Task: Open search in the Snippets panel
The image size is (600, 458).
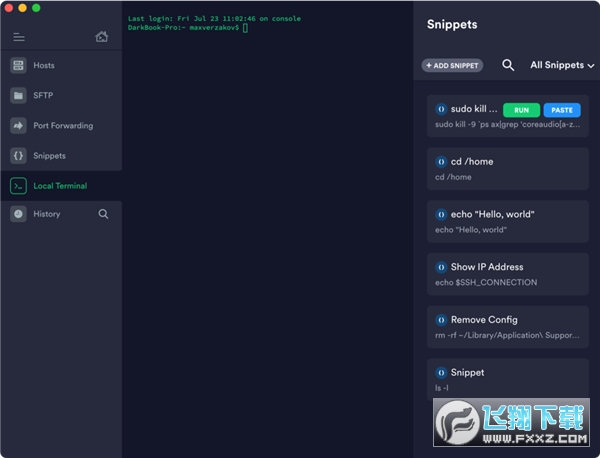Action: [508, 65]
